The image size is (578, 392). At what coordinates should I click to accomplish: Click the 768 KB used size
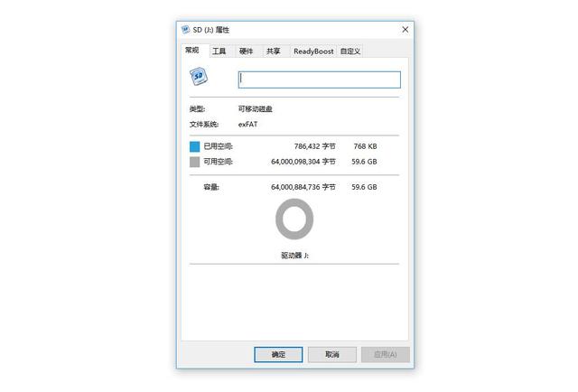click(365, 146)
